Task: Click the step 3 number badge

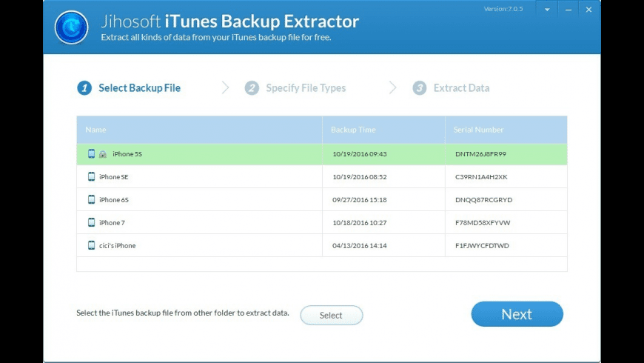Action: tap(420, 88)
